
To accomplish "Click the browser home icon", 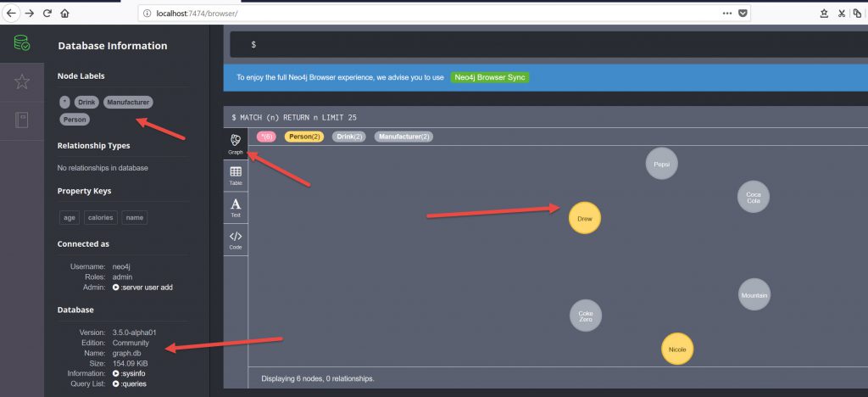I will point(65,13).
